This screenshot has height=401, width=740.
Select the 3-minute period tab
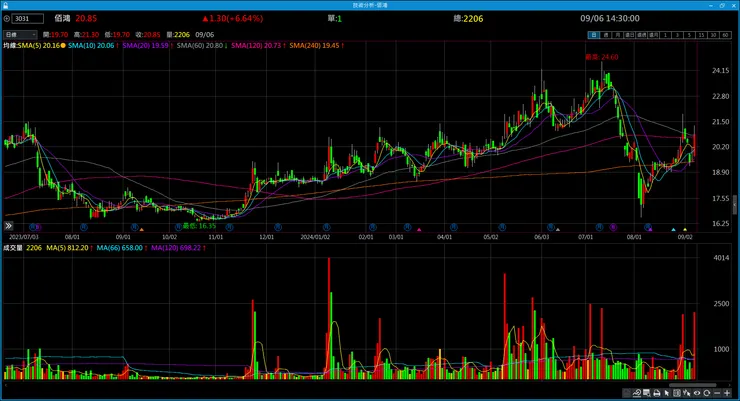click(678, 35)
